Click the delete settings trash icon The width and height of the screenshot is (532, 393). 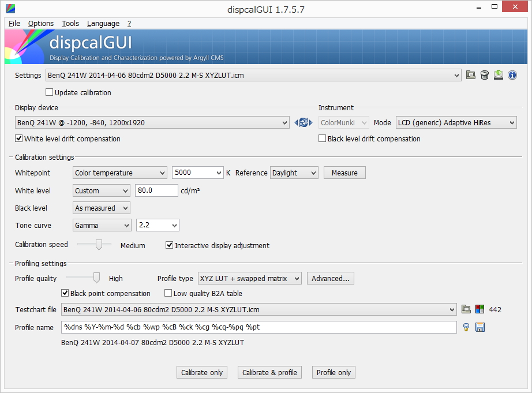[485, 75]
